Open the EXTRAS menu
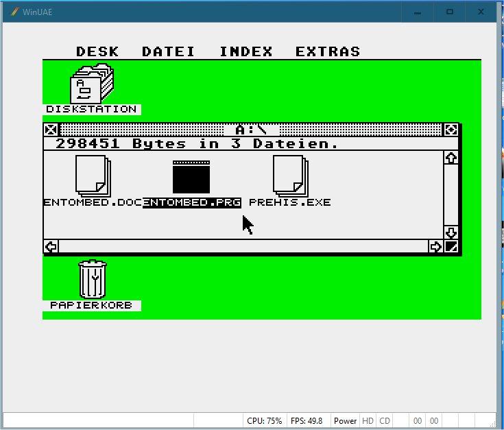This screenshot has width=504, height=430. (x=328, y=51)
